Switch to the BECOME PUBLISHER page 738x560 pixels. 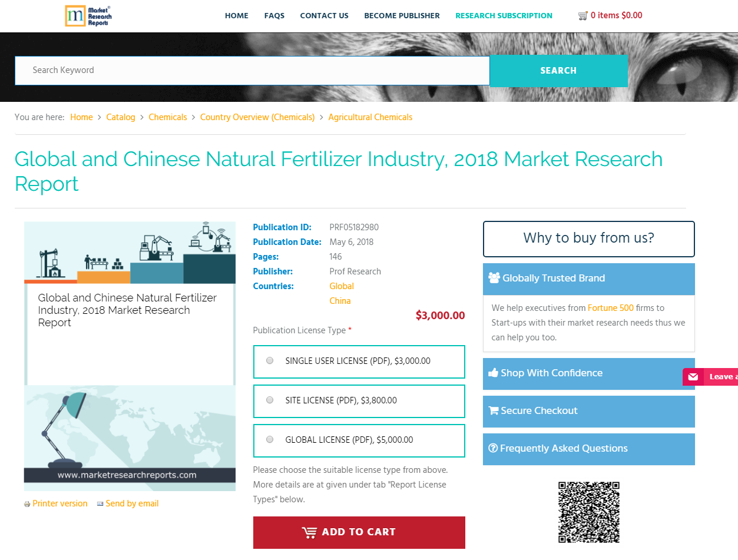click(x=402, y=16)
